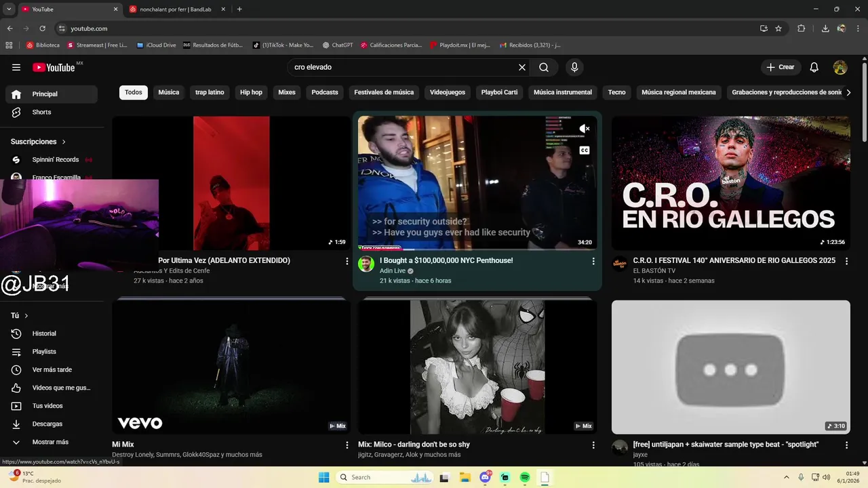868x488 pixels.
Task: Toggle closed captions on the preview video
Action: pyautogui.click(x=585, y=150)
